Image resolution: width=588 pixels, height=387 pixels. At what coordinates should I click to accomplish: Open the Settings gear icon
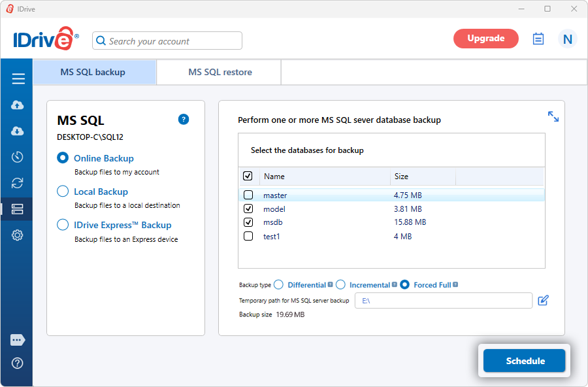click(17, 235)
